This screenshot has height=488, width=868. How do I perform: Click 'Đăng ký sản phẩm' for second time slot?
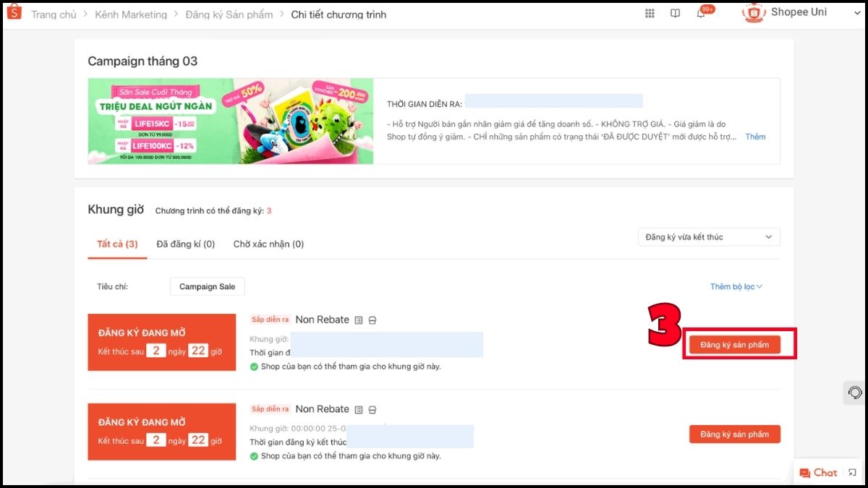[x=735, y=435]
